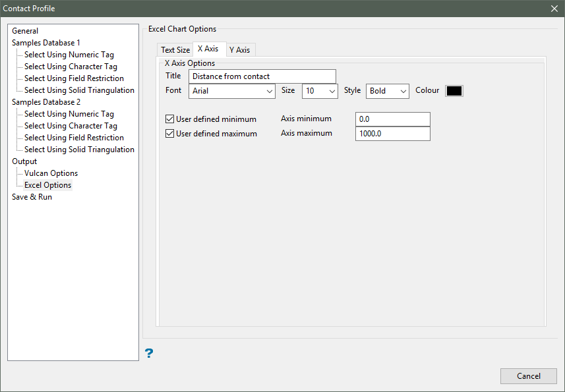Click the Axis maximum value field
The height and width of the screenshot is (392, 565).
pyautogui.click(x=392, y=134)
